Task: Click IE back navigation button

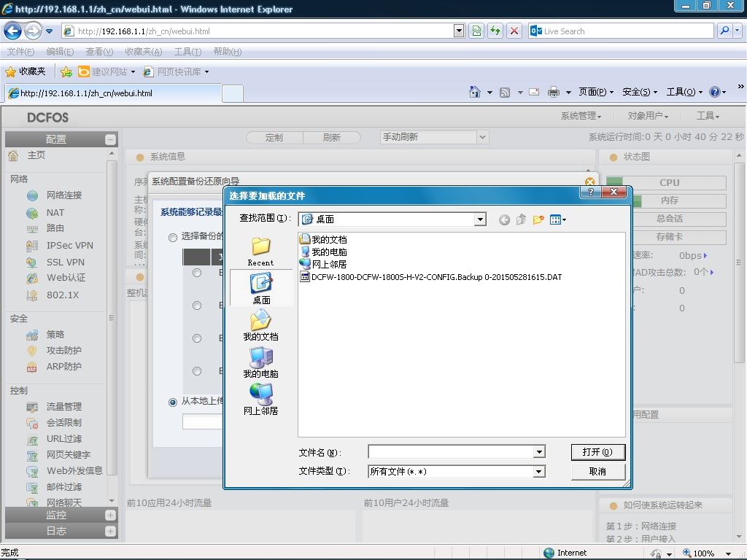Action: tap(13, 31)
